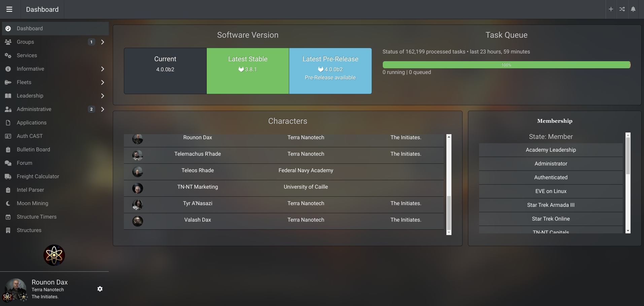The height and width of the screenshot is (306, 644).
Task: View Structure Timers
Action: pyautogui.click(x=36, y=217)
